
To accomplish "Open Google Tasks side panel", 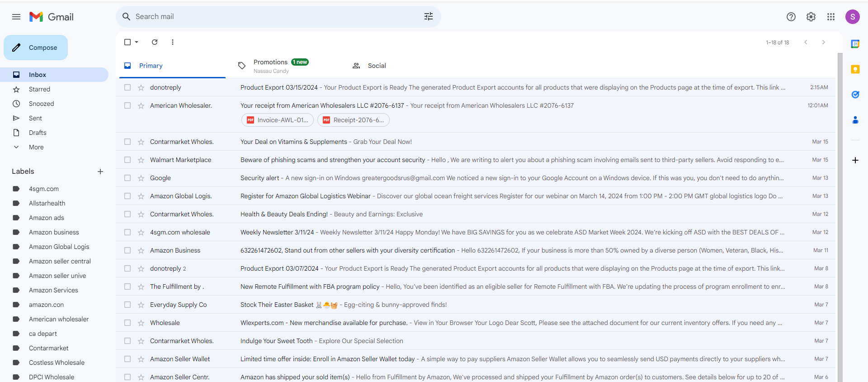I will pyautogui.click(x=855, y=95).
